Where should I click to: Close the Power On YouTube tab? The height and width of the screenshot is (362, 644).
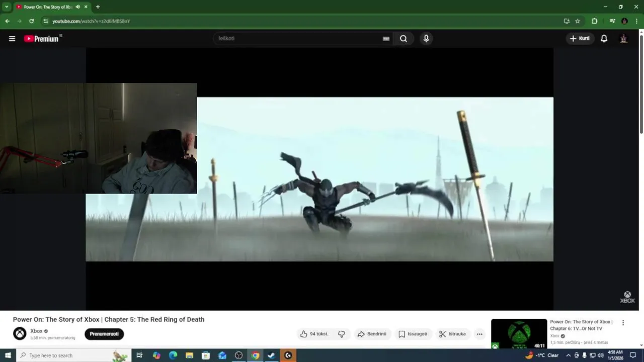click(x=87, y=7)
